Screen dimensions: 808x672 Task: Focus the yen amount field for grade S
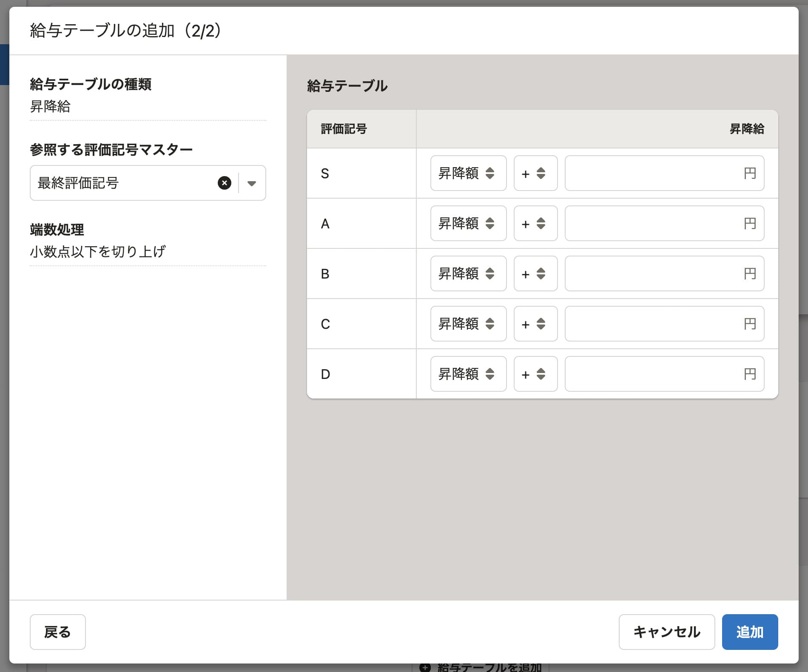655,173
